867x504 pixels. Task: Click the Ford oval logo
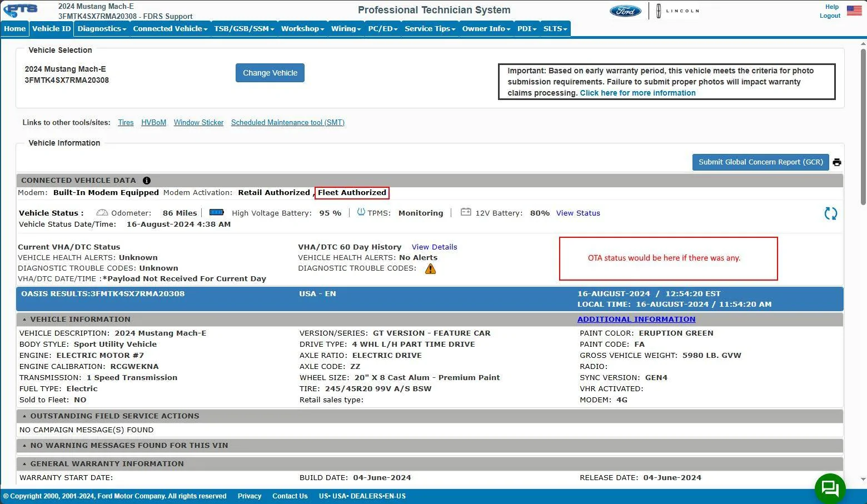625,11
